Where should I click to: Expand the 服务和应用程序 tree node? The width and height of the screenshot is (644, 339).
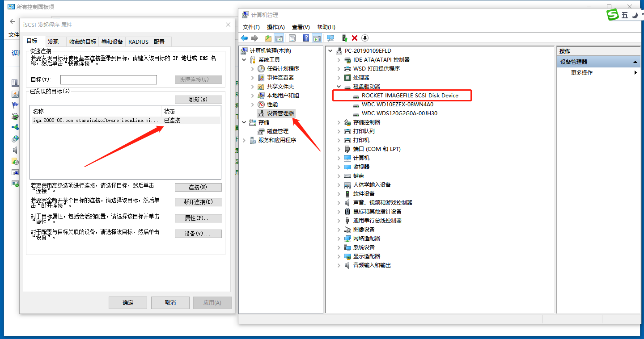pyautogui.click(x=244, y=140)
